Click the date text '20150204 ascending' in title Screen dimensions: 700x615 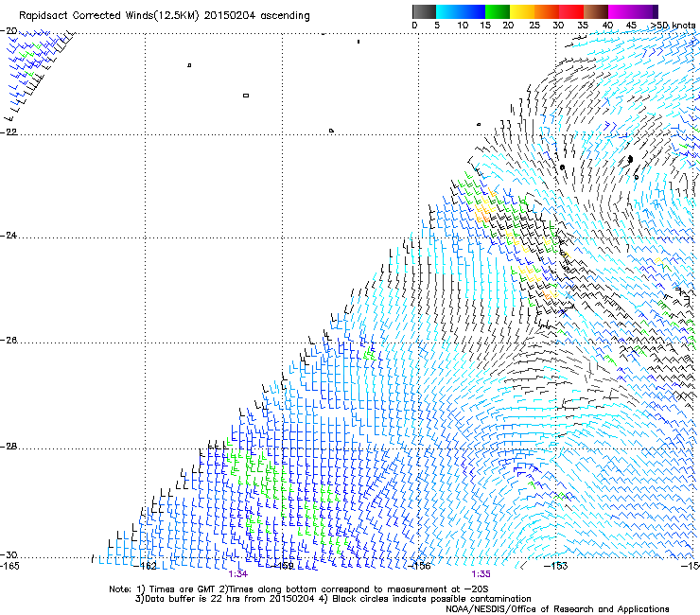pos(256,16)
